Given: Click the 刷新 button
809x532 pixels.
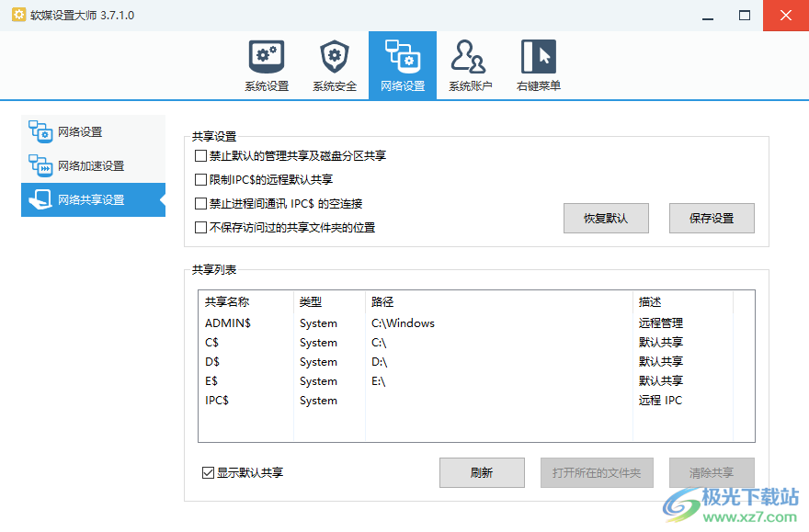Looking at the screenshot, I should [x=482, y=472].
